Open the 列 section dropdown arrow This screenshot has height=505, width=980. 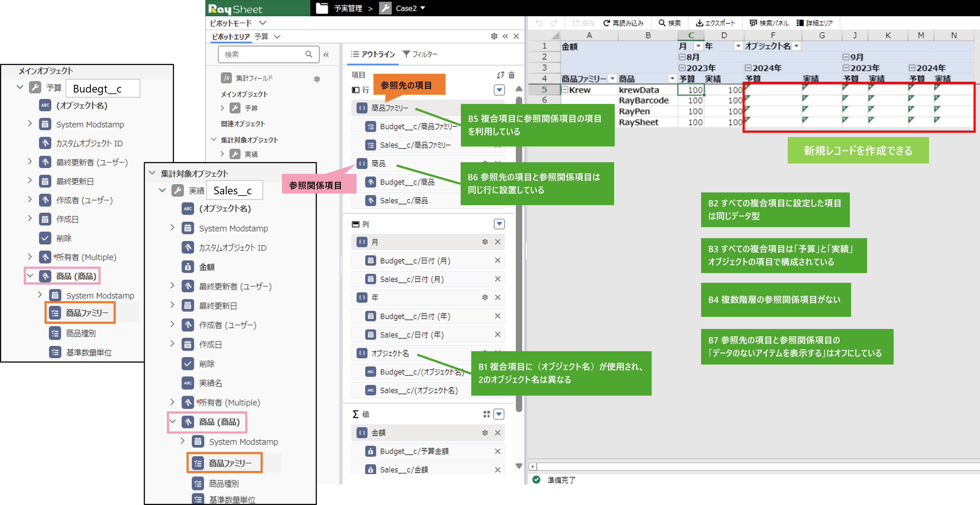point(499,224)
